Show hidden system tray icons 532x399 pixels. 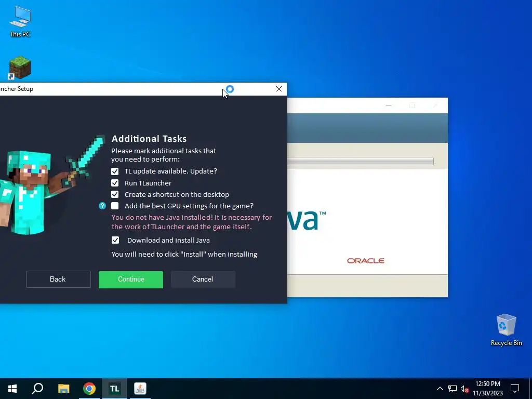440,389
